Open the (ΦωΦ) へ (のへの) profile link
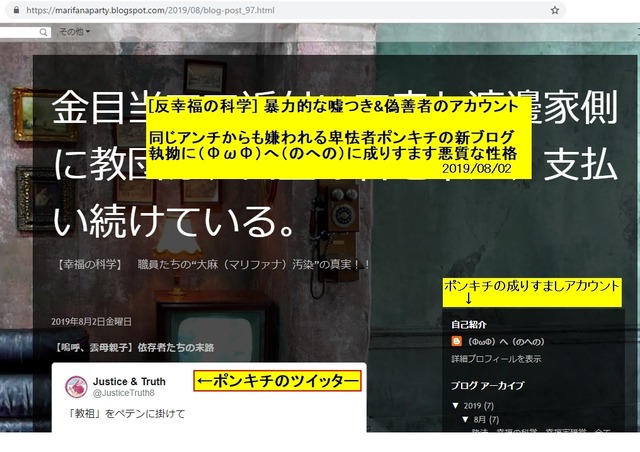The height and width of the screenshot is (452, 640). coord(507,341)
